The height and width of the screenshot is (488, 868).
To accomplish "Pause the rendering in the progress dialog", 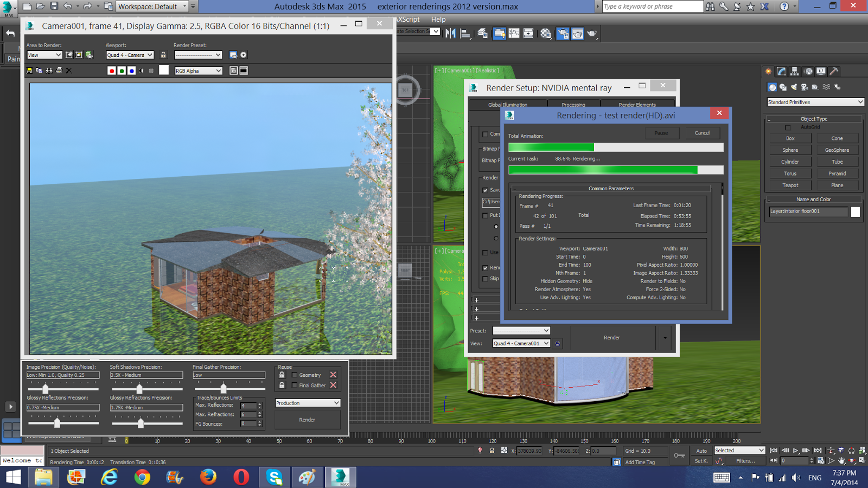I will click(661, 133).
